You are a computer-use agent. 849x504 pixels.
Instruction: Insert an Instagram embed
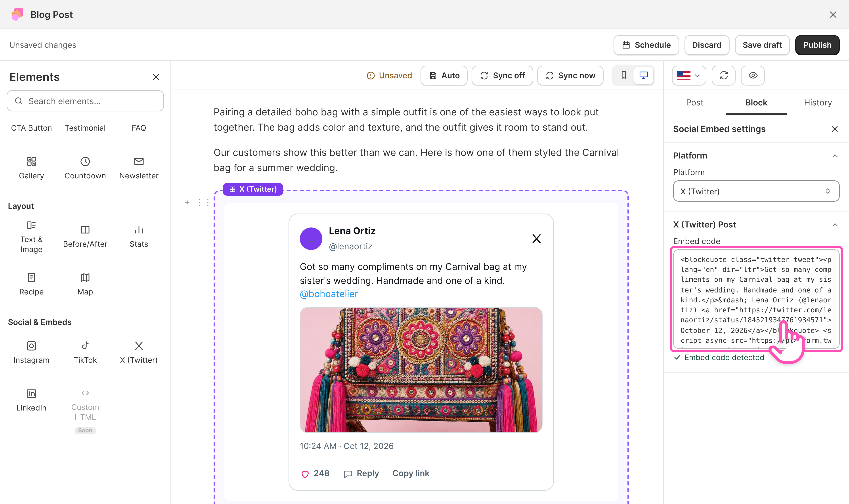pos(31,353)
